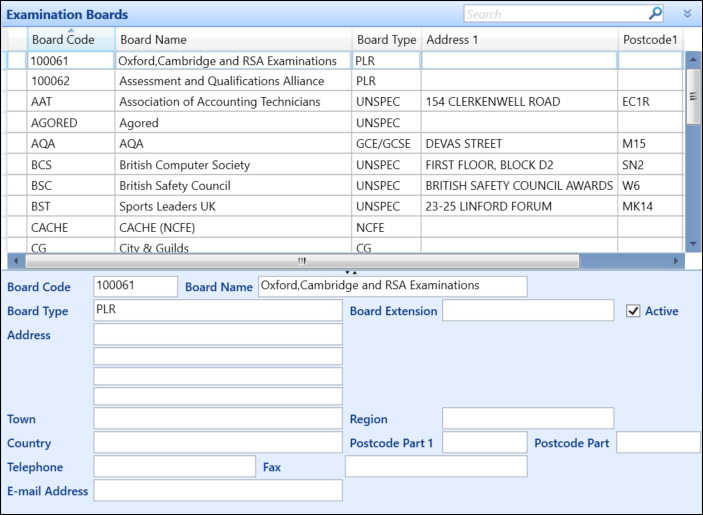Click British Safety Council name cell
The image size is (703, 515).
point(233,185)
